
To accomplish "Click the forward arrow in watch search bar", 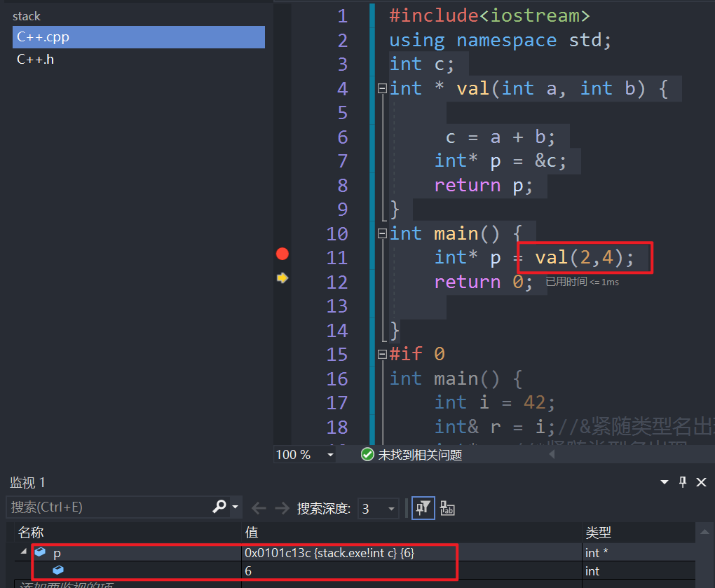I will pos(282,508).
